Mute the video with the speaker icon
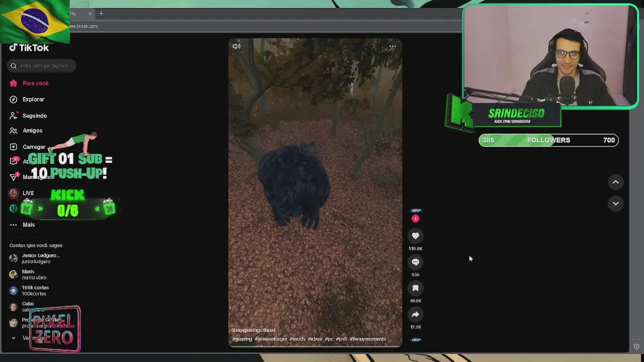The width and height of the screenshot is (644, 362). point(236,46)
